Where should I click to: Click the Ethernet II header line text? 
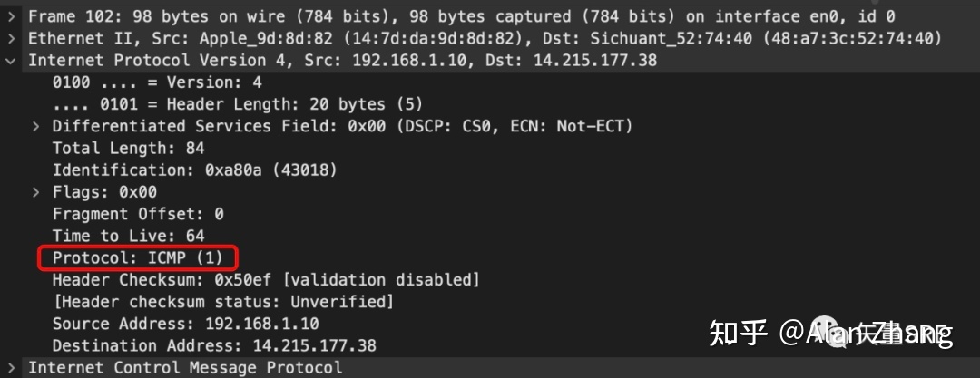485,39
